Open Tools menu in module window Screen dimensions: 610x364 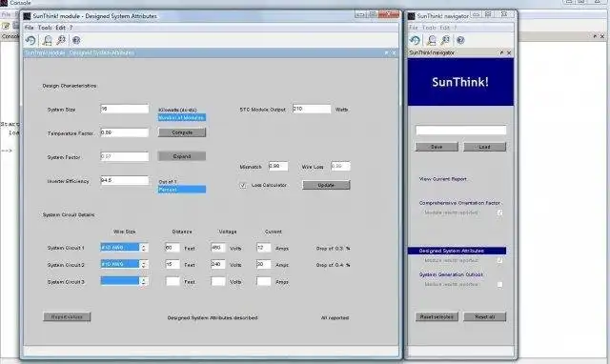[x=45, y=28]
